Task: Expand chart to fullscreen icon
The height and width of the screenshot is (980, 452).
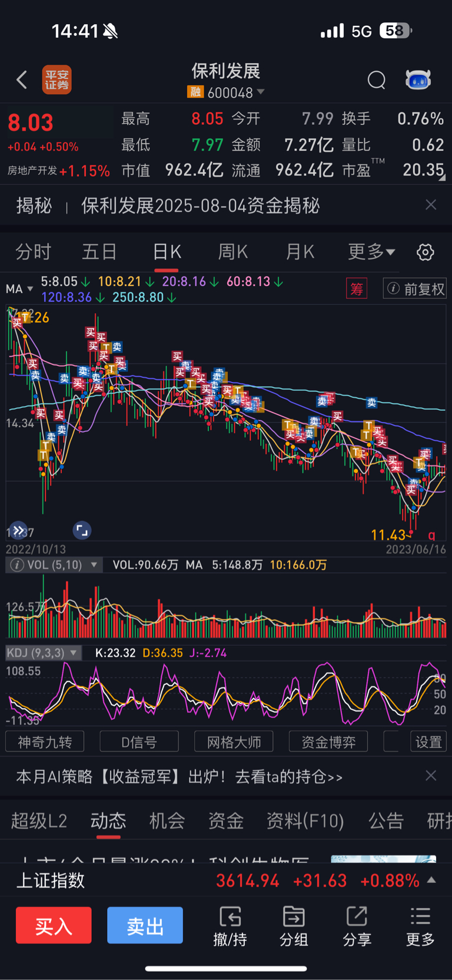Action: coord(82,530)
